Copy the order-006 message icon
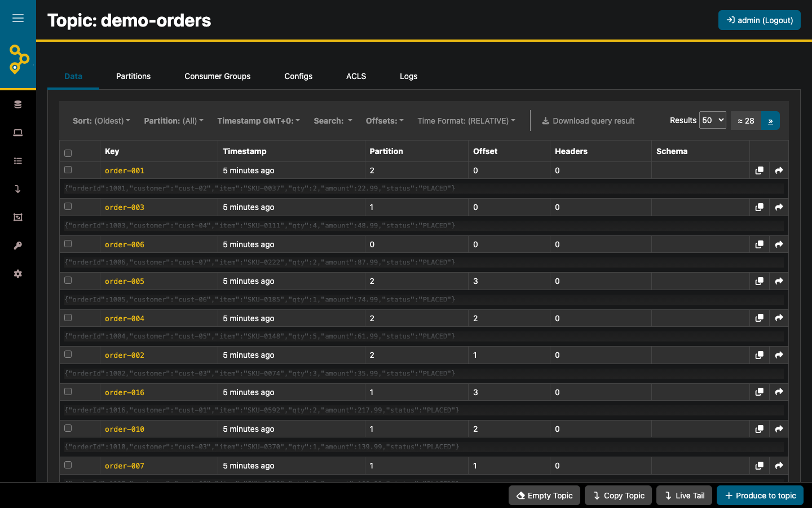Screen dimensions: 812x508 pos(760,244)
